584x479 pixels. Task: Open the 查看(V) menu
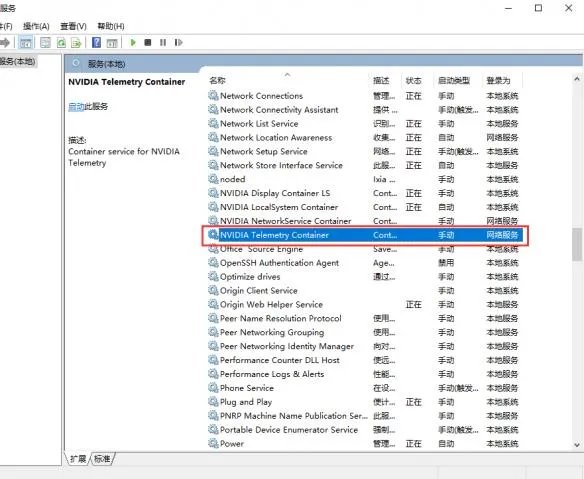[x=73, y=26]
